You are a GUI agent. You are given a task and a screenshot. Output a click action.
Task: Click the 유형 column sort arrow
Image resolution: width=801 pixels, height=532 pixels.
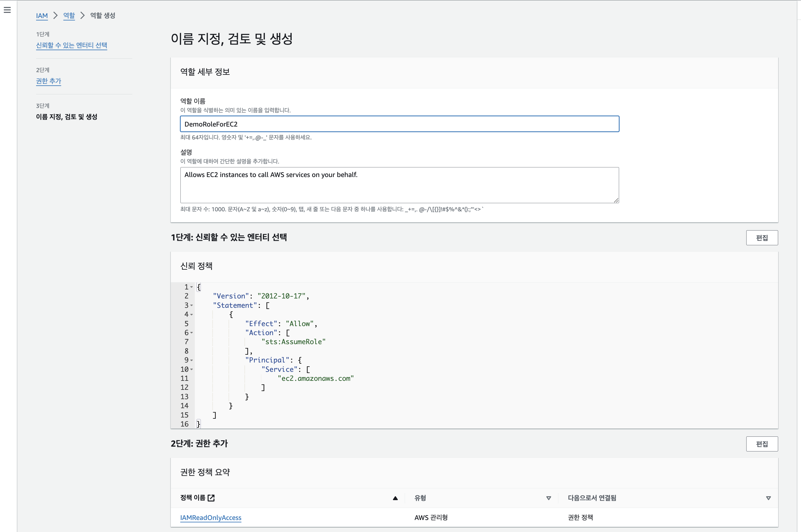(x=548, y=498)
